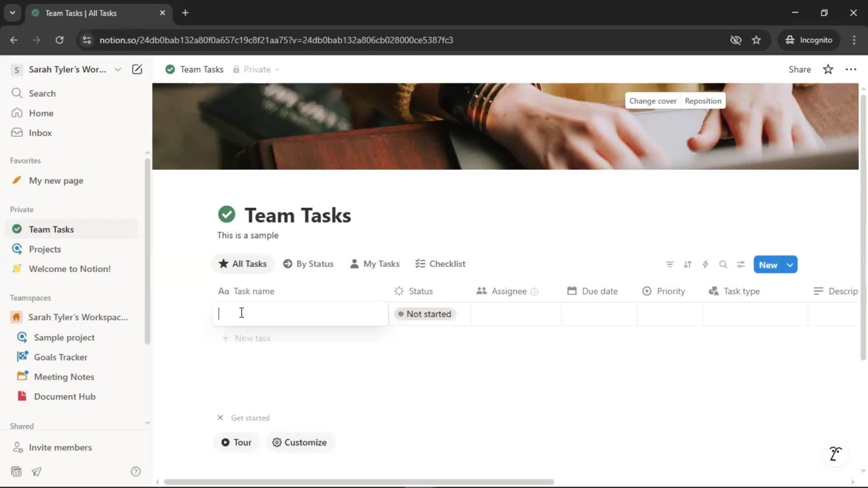Open Private sharing dropdown in breadcrumb
This screenshot has width=868, height=488.
coord(256,69)
